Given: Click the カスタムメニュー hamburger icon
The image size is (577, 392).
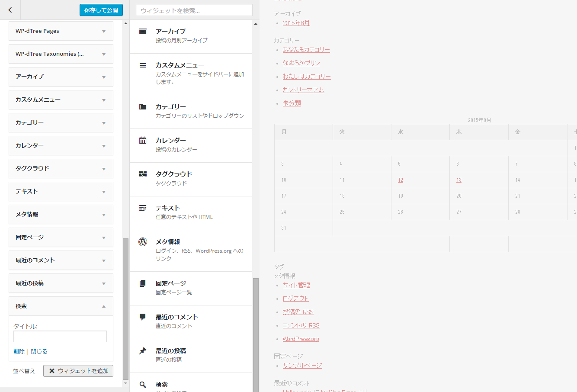Looking at the screenshot, I should (x=143, y=65).
